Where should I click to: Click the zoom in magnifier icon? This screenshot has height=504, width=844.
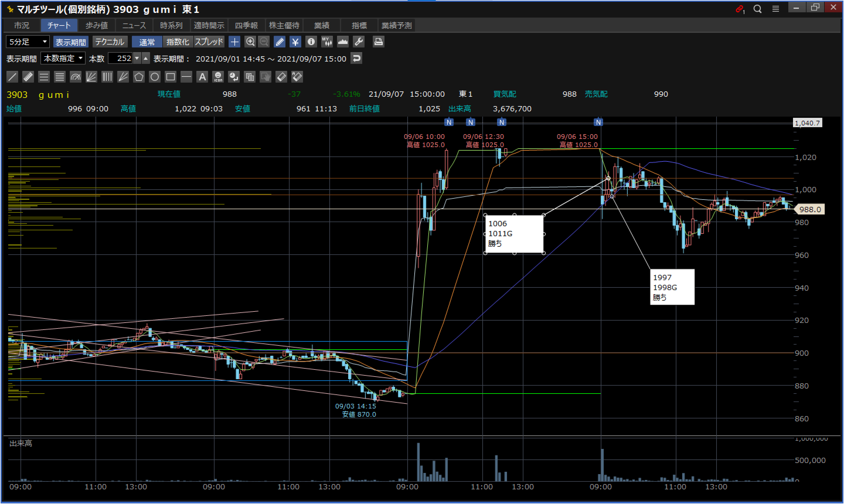(x=250, y=42)
